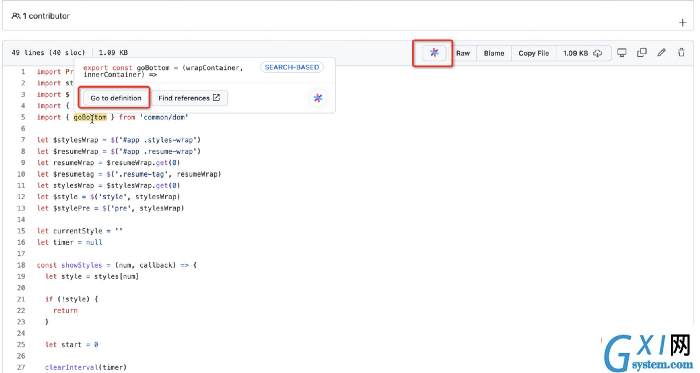Click line number 27 in gutter
Viewport: 700px width, 373px height.
tap(21, 367)
